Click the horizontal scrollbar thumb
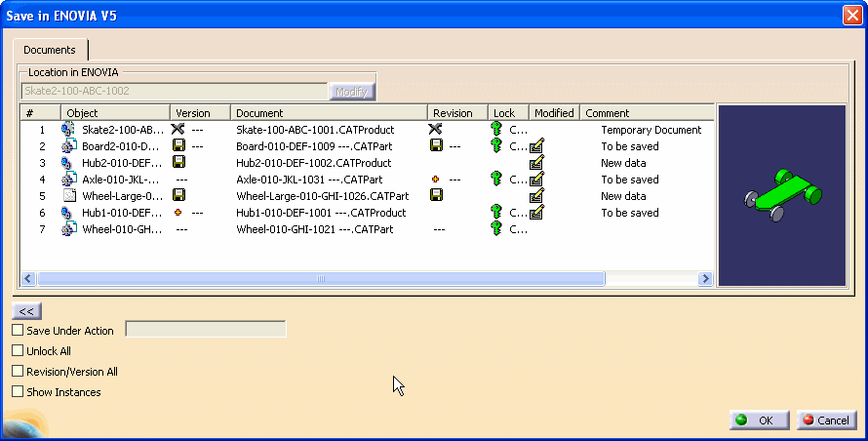 click(321, 278)
